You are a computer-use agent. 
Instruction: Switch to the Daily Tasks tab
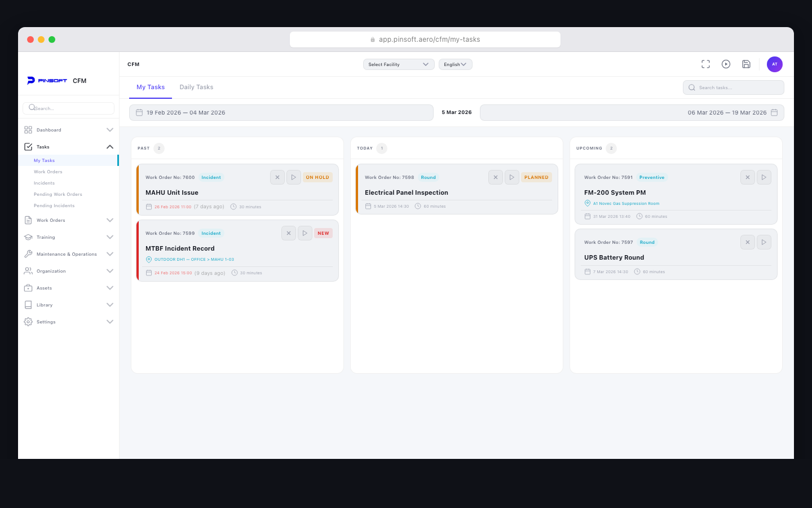196,87
